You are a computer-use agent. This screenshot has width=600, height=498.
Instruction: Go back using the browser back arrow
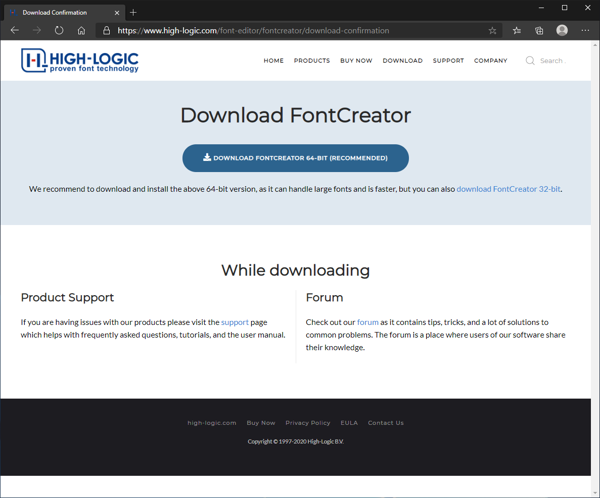click(15, 30)
